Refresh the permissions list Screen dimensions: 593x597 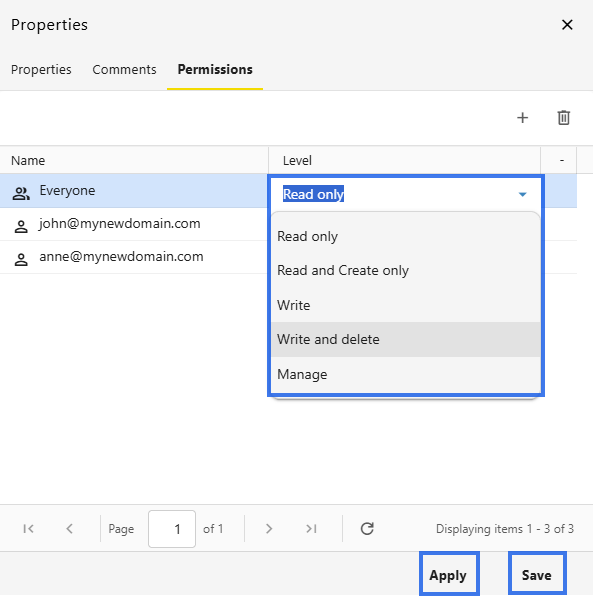tap(367, 529)
